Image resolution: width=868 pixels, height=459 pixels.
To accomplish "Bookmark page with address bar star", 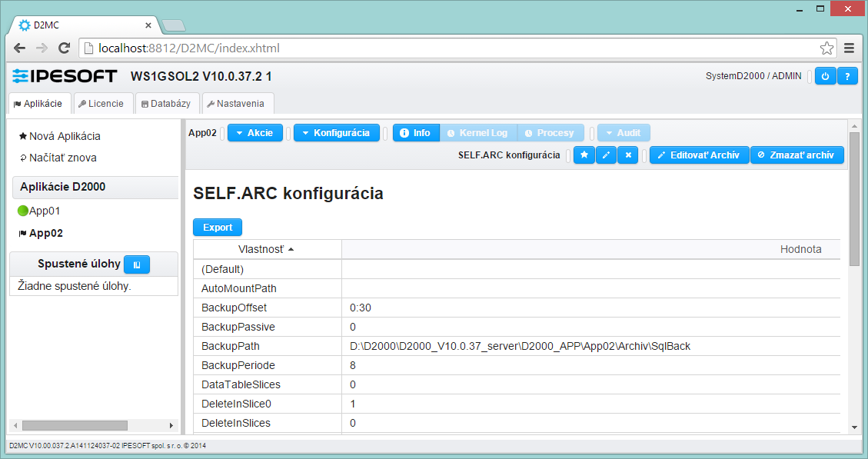I will (826, 48).
